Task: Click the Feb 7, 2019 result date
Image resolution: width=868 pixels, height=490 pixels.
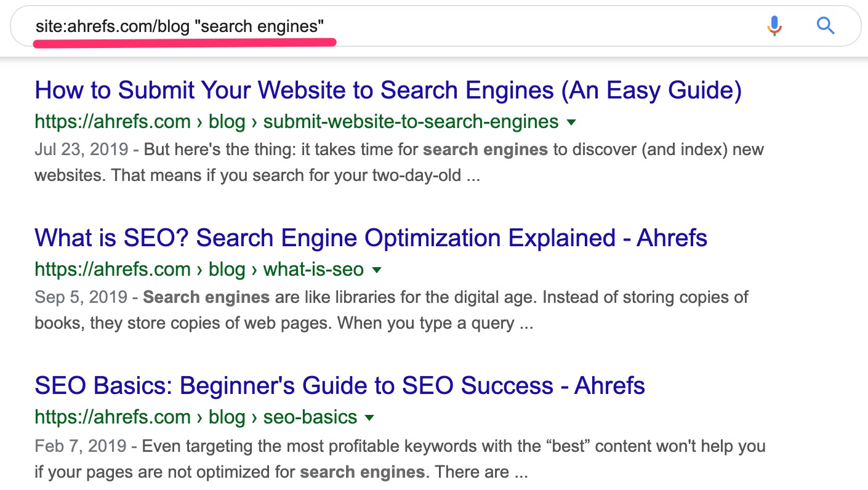Action: point(80,445)
